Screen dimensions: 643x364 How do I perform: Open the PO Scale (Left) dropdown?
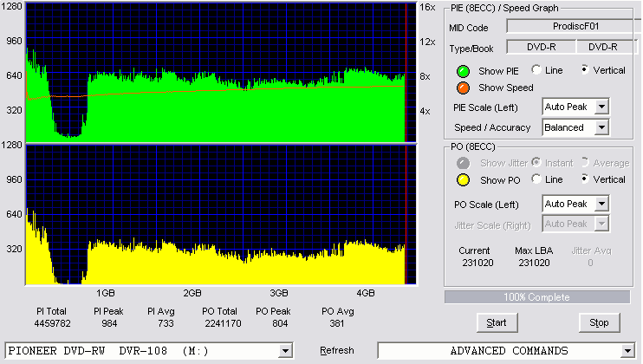[x=601, y=204]
